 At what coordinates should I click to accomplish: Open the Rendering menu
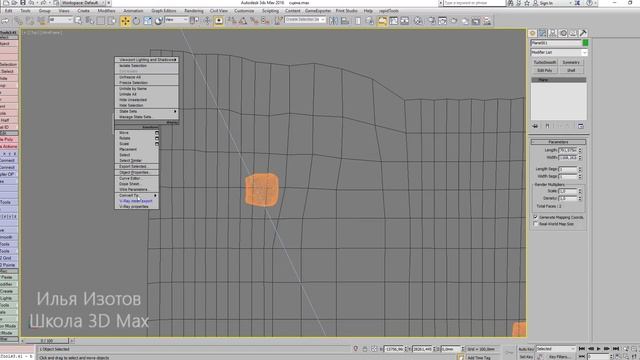click(193, 11)
